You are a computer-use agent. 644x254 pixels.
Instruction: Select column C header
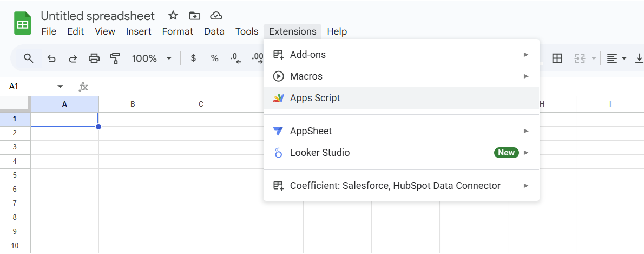click(x=201, y=104)
